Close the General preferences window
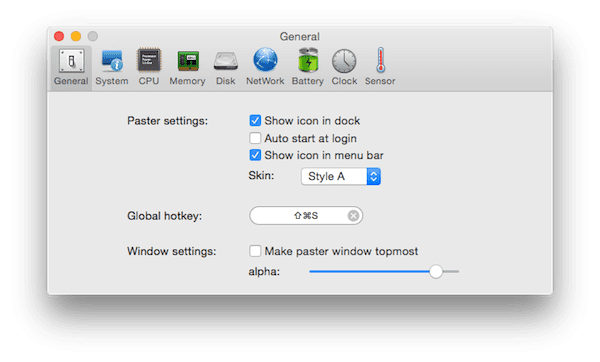 click(59, 36)
